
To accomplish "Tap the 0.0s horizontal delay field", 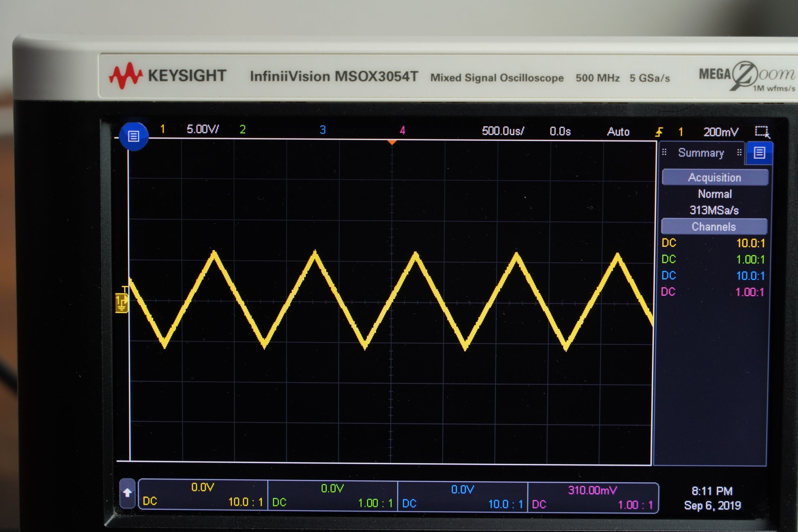I will pyautogui.click(x=560, y=132).
